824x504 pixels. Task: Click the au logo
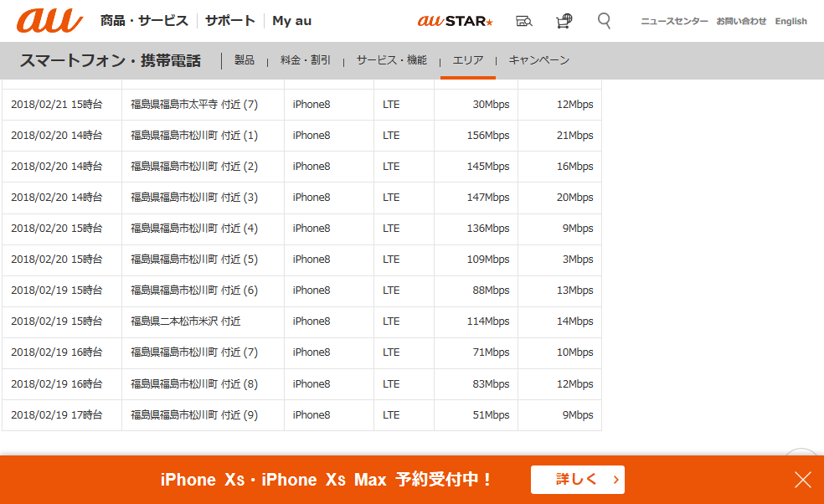[x=49, y=21]
